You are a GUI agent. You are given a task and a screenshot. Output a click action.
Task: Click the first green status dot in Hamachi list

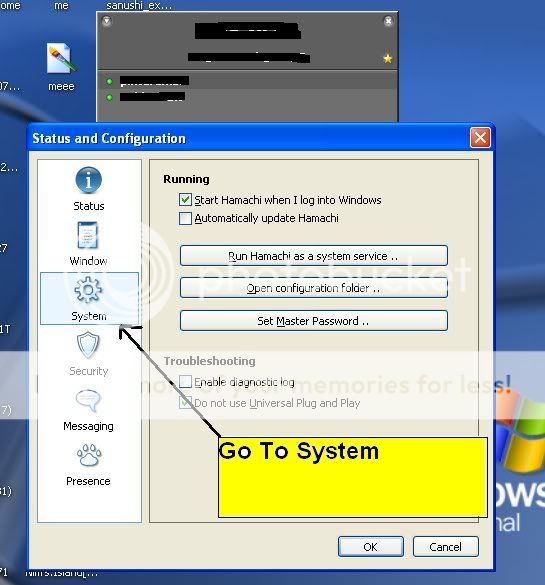click(x=109, y=81)
